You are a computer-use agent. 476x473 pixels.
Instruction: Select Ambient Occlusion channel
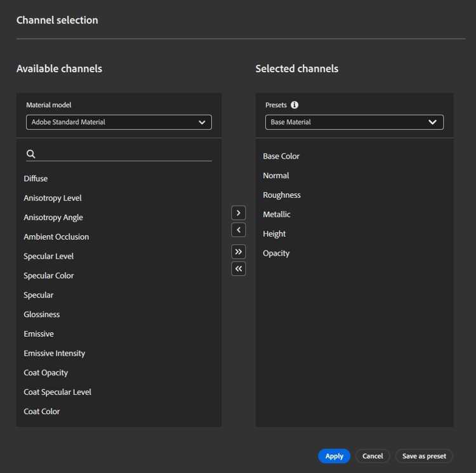coord(56,236)
